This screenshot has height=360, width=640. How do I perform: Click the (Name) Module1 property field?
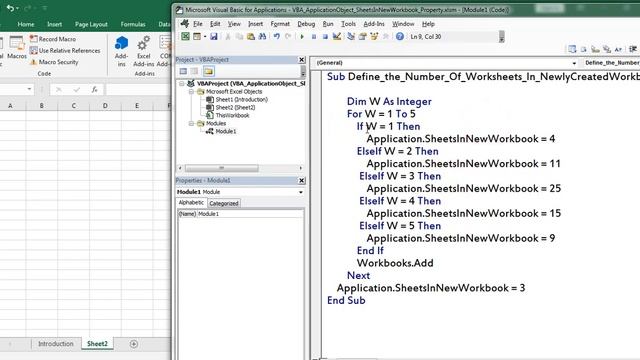coord(240,214)
